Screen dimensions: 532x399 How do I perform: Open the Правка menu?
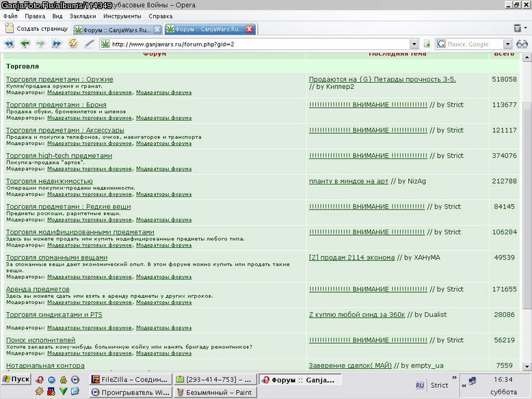tap(35, 16)
